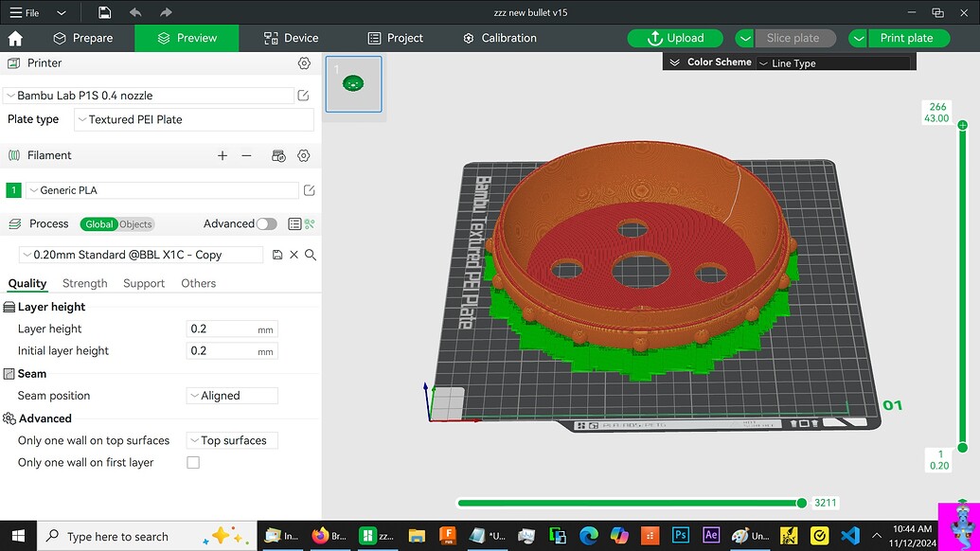
Task: Open the Generic PLA filament dropdown
Action: (162, 190)
